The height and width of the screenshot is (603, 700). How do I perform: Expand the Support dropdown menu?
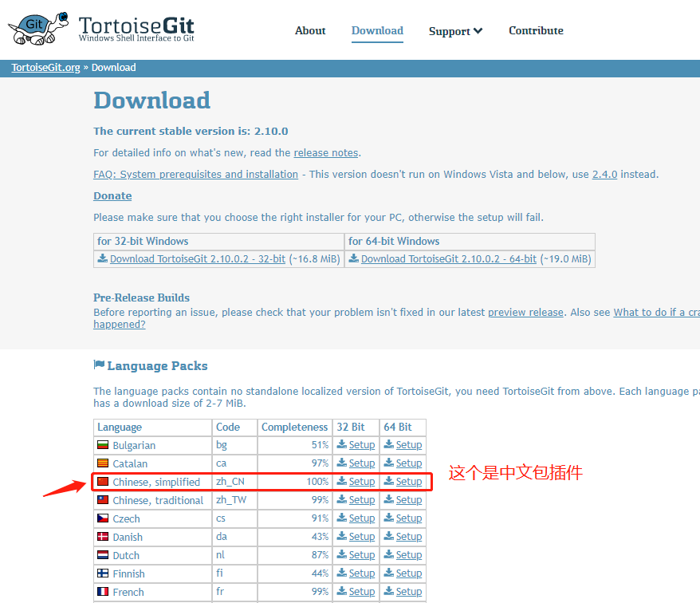pos(455,31)
